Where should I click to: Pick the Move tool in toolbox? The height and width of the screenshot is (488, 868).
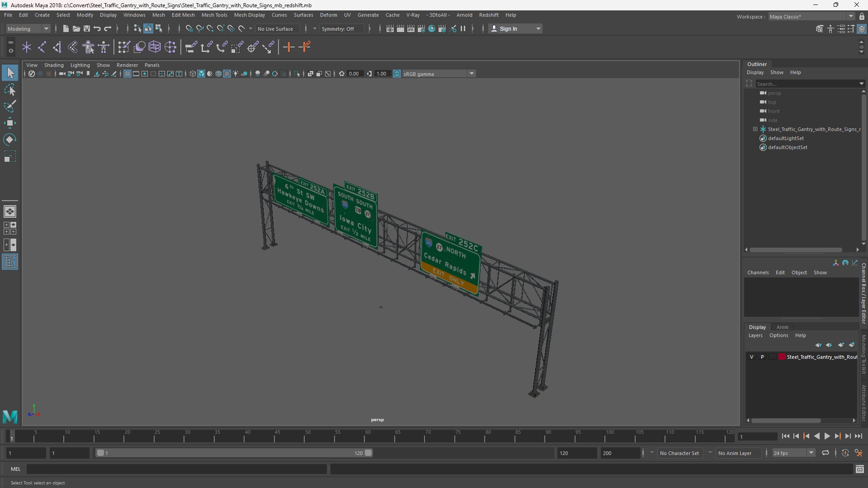(10, 123)
